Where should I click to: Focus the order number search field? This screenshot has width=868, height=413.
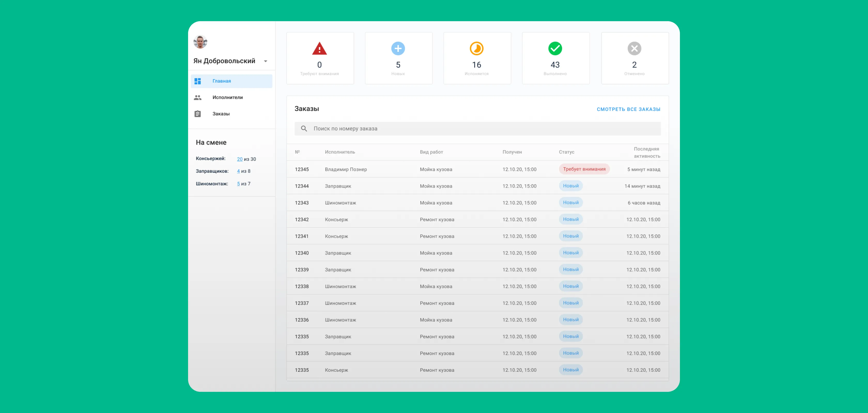pos(477,129)
